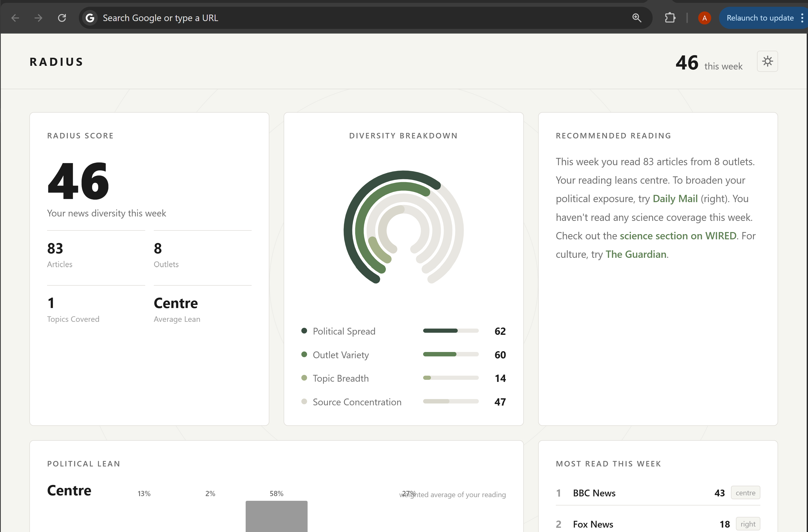
Task: Open the science section on WIRED link
Action: pos(678,236)
